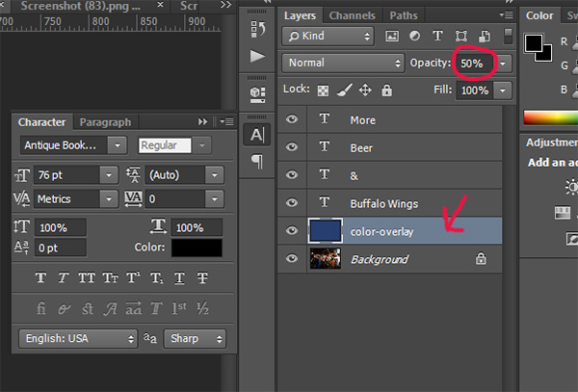Open the Kind layer filter dropdown
Image resolution: width=578 pixels, height=392 pixels.
[x=328, y=36]
